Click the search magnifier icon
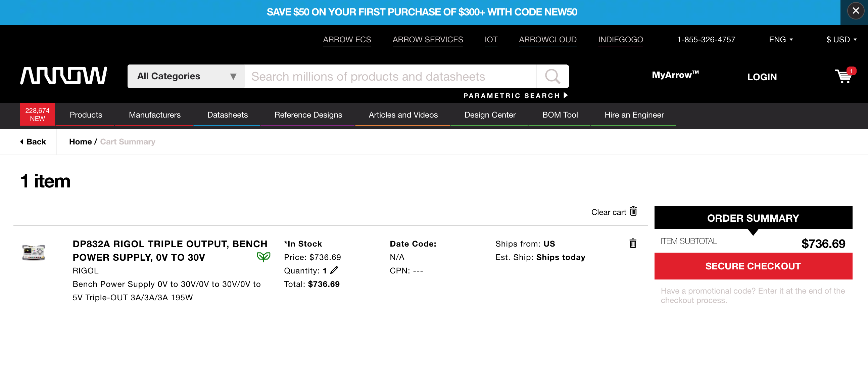This screenshot has width=868, height=389. tap(552, 77)
